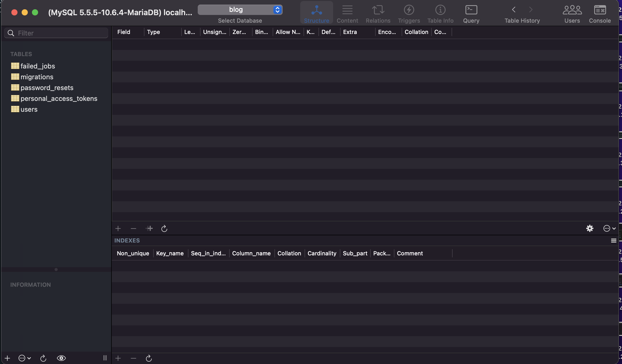Refresh the tables list in the sidebar

pyautogui.click(x=43, y=358)
